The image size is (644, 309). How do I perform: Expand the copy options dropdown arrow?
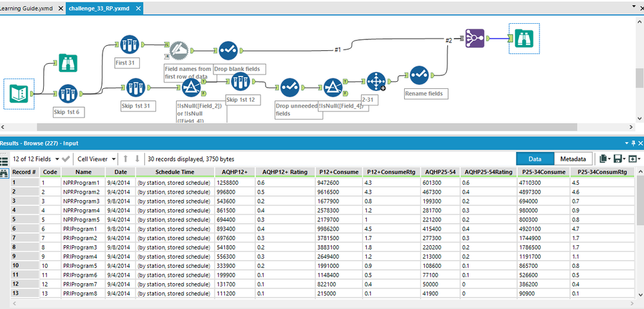[x=609, y=159]
